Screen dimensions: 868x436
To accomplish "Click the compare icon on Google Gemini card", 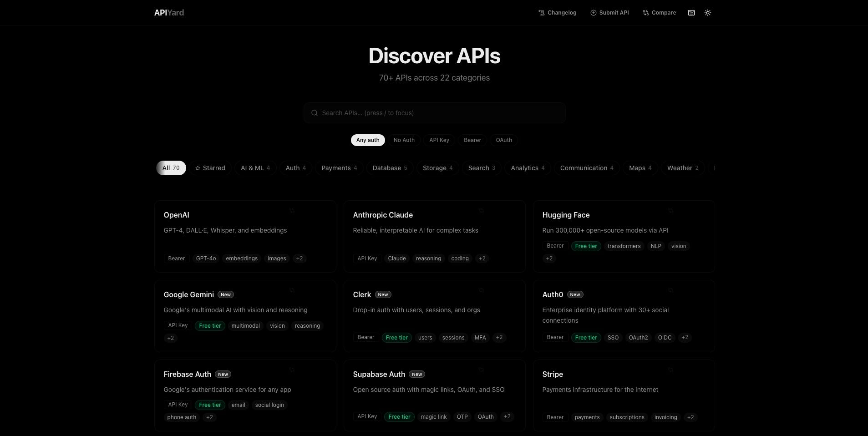I will pyautogui.click(x=292, y=290).
